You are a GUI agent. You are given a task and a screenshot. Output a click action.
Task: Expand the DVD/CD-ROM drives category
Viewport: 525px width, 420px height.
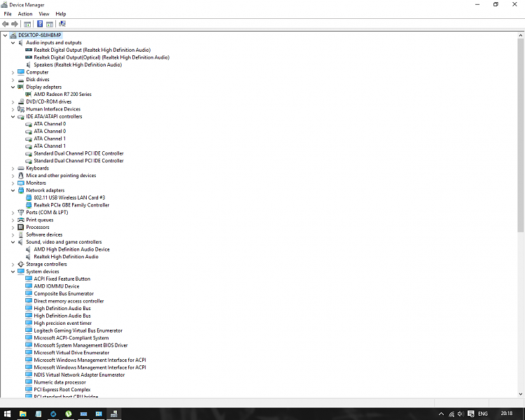click(x=13, y=101)
